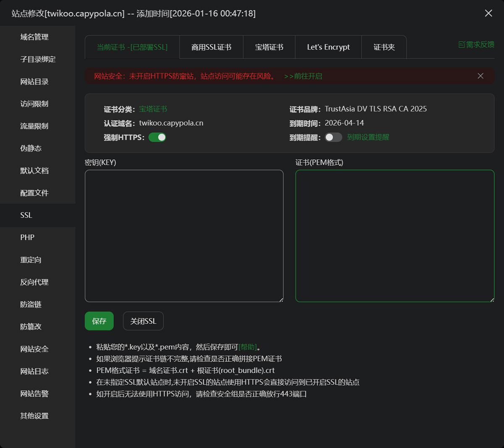Screen dimensions: 504x448
Task: Open the 到期设置提醒 link
Action: click(368, 137)
